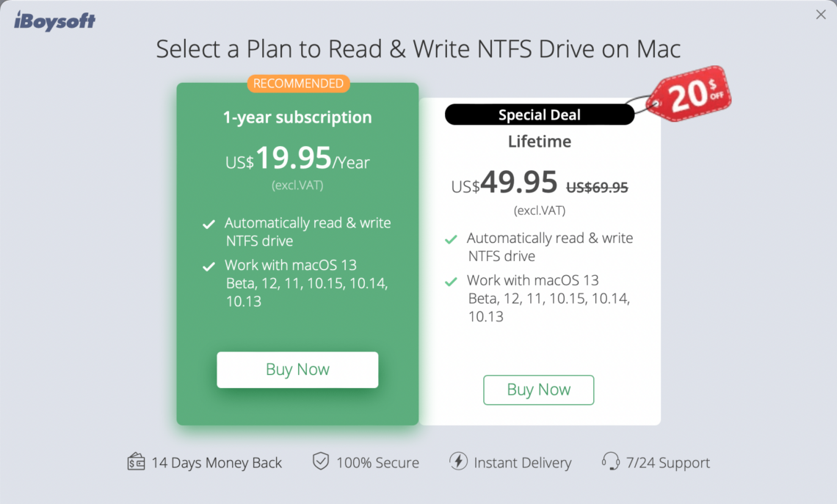Click the Special Deal black badge
The width and height of the screenshot is (837, 504).
coord(539,114)
